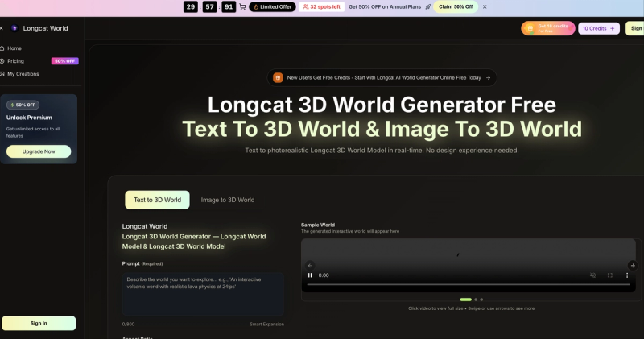Click the Smart Expansion option
The image size is (644, 339).
[x=266, y=325]
